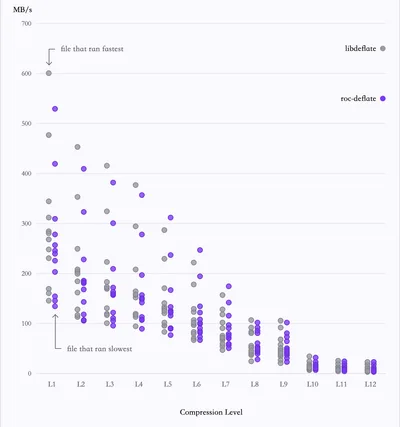Screen dimensions: 400x427
Task: Click the L12 axis label
Action: pos(370,384)
